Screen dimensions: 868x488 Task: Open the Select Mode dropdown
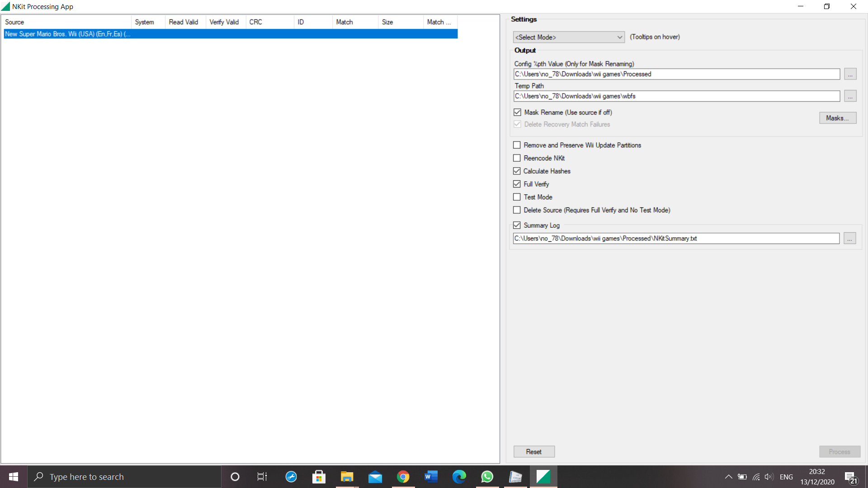pos(569,37)
